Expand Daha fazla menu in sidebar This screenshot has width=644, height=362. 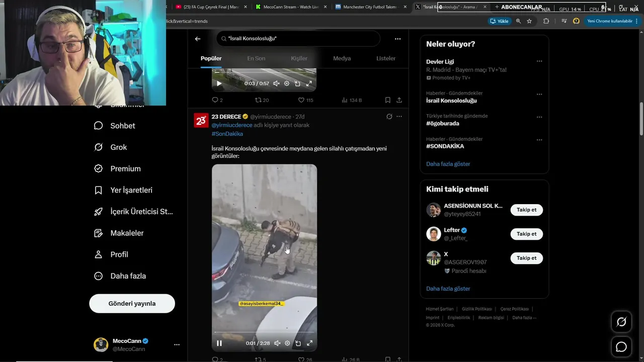120,276
